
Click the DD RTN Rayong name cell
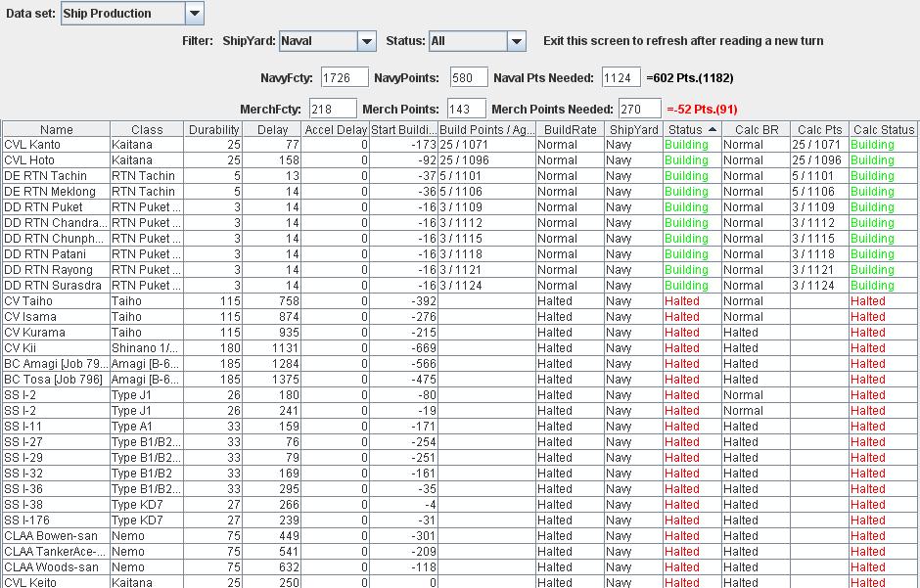(57, 270)
